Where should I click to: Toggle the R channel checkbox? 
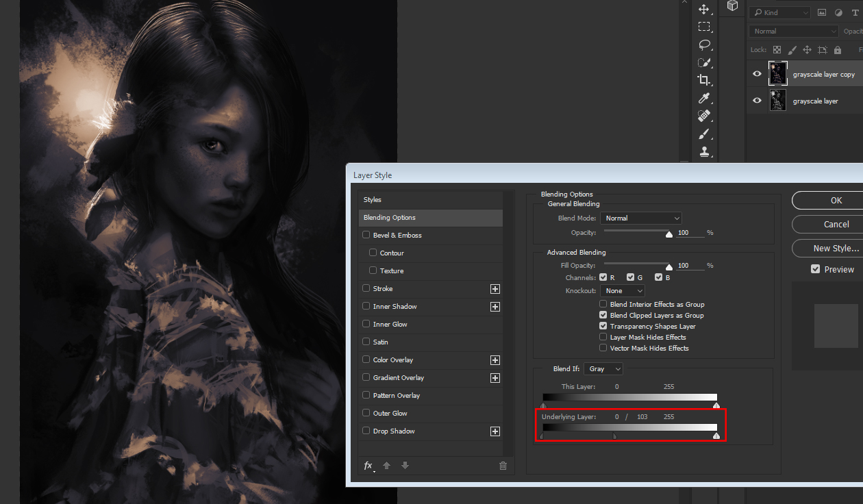click(x=603, y=277)
